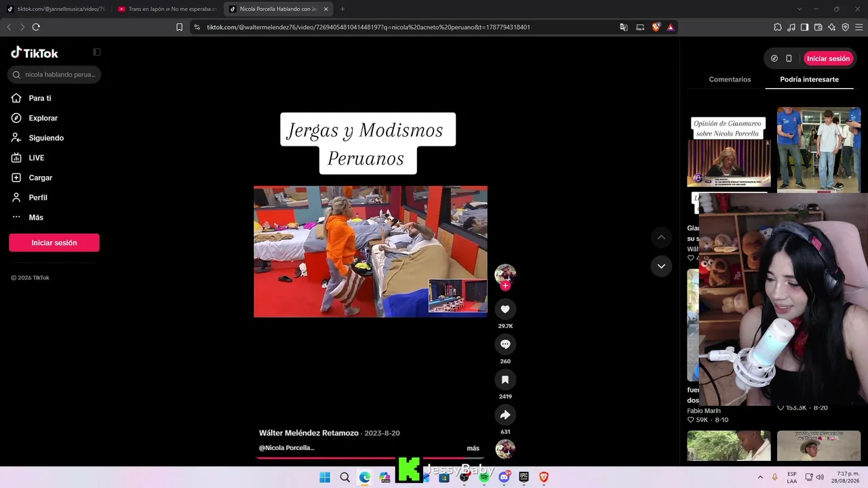
Task: Pause the Jergas y Modismos video player
Action: point(370,251)
